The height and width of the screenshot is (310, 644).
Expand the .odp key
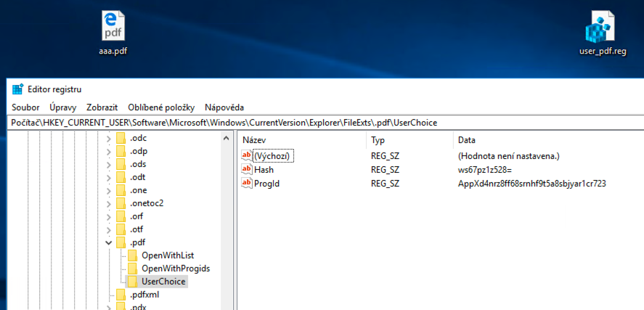(x=108, y=152)
